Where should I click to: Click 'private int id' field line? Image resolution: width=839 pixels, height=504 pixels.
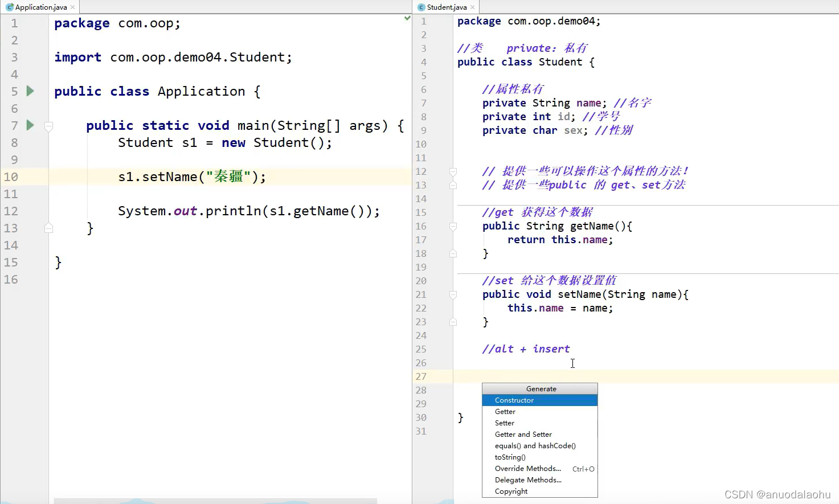point(529,117)
